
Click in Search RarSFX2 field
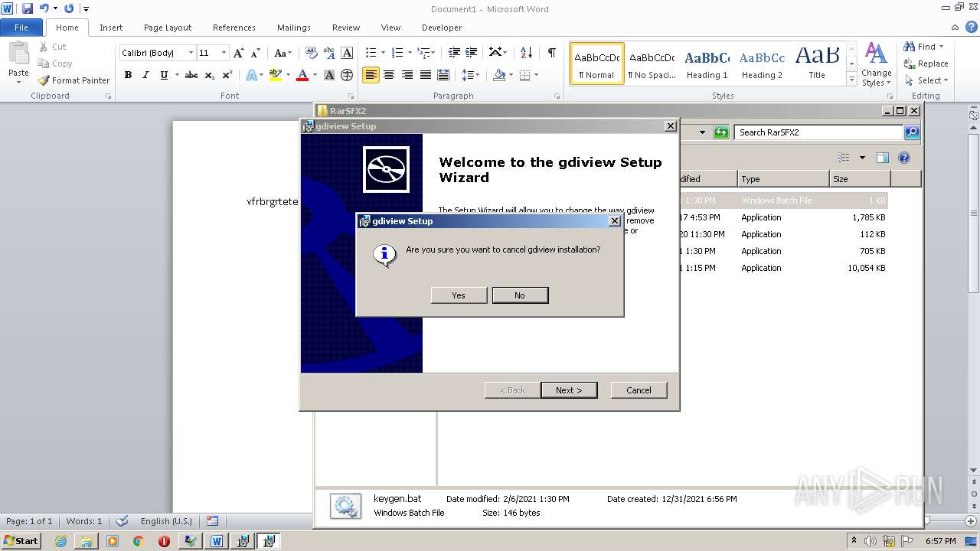coord(818,132)
